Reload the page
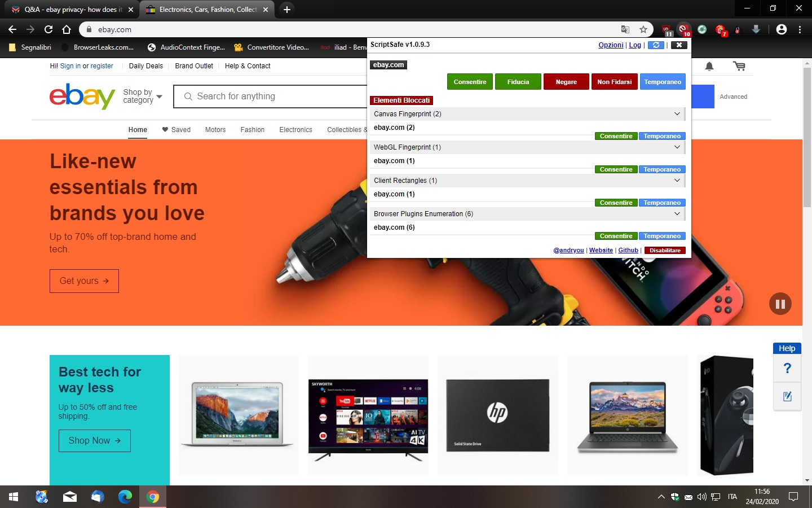This screenshot has width=812, height=508. click(x=48, y=29)
